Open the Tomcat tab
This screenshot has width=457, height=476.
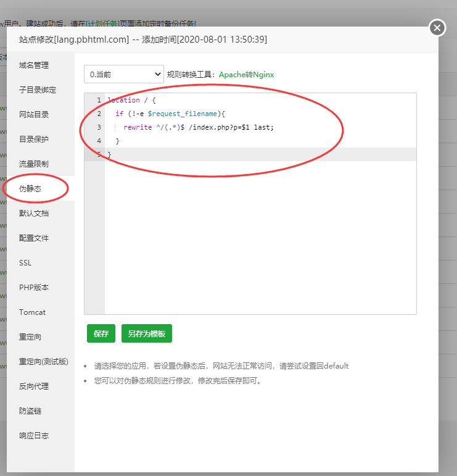coord(32,312)
